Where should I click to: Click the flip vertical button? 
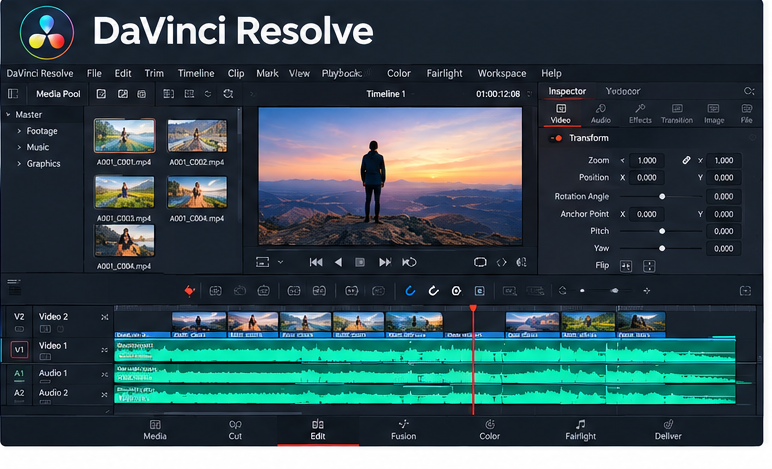[x=649, y=266]
